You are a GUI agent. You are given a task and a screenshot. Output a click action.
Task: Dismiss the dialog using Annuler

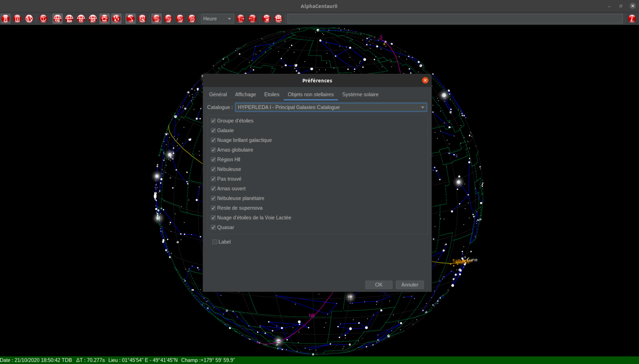click(409, 284)
